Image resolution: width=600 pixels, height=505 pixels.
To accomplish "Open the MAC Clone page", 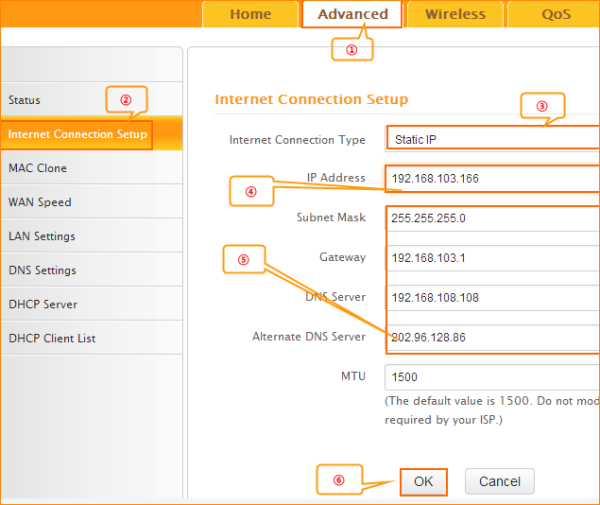I will coord(38,168).
